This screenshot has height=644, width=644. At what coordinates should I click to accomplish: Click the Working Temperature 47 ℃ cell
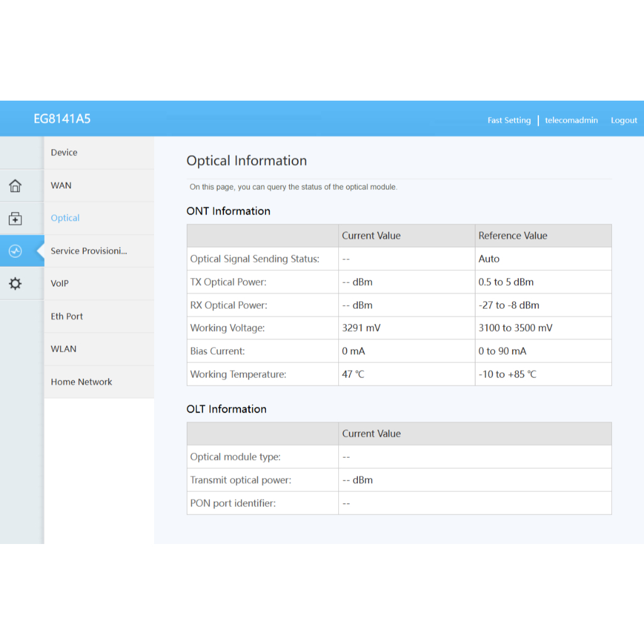click(x=353, y=374)
